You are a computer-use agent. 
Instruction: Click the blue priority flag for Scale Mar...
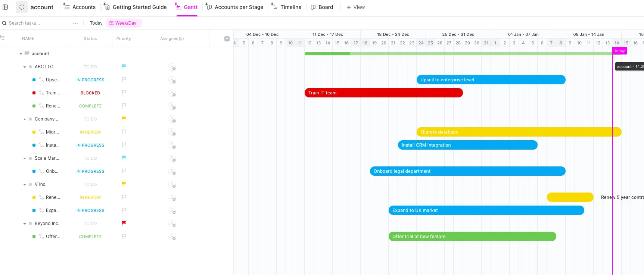tap(124, 158)
